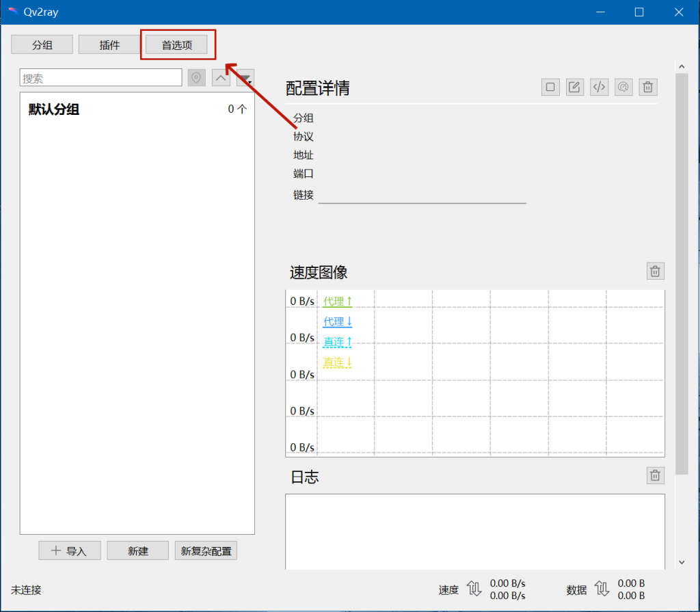
Task: Click the 新复杂配置 button
Action: click(x=206, y=551)
